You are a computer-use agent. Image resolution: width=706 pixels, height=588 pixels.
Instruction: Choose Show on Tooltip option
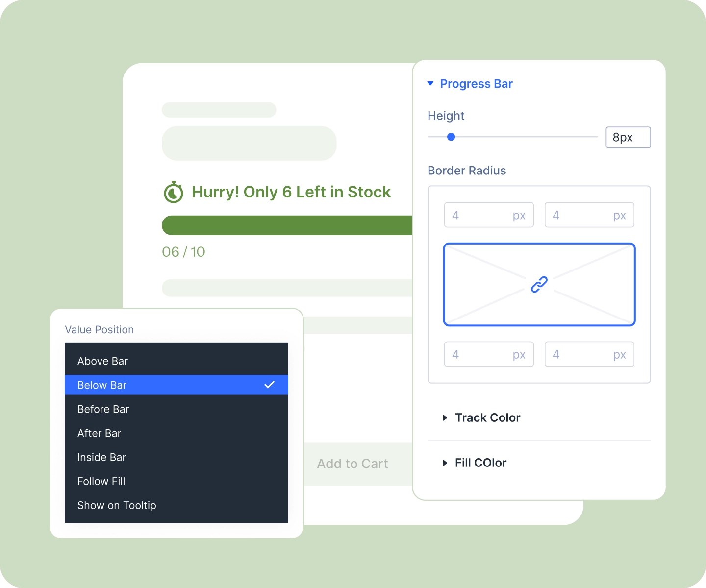click(176, 505)
